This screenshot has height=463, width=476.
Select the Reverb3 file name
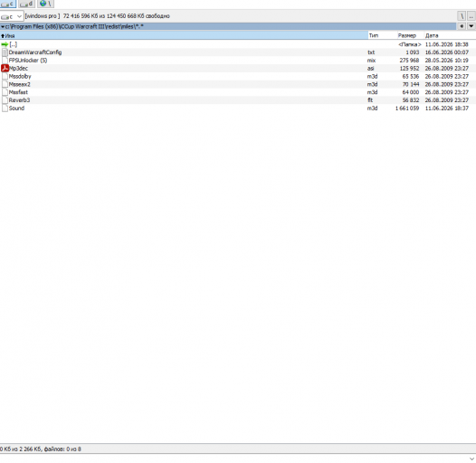tap(19, 100)
